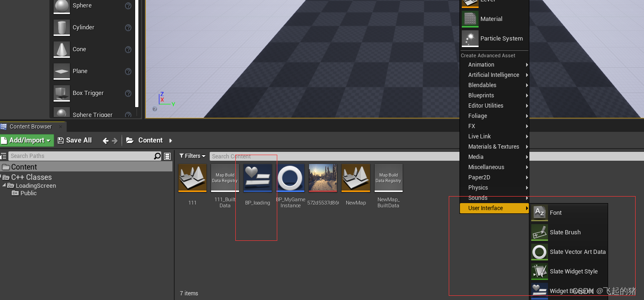Expand the Foliage submenu
This screenshot has height=300, width=644.
point(494,116)
